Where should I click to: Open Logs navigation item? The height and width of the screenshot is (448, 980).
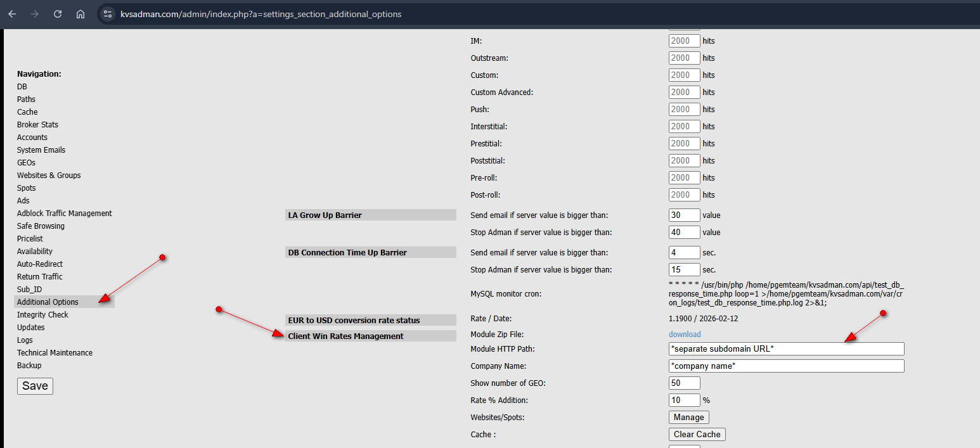(x=25, y=340)
